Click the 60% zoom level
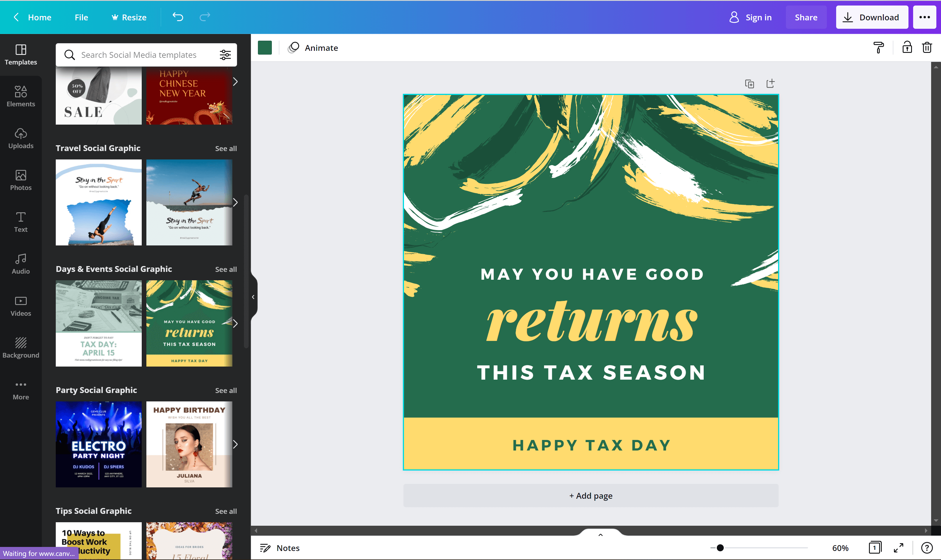The width and height of the screenshot is (941, 560). point(840,548)
